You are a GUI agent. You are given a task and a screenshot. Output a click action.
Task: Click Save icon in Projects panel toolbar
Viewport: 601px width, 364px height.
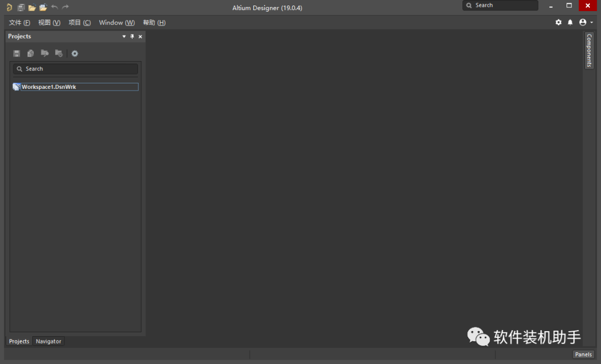[17, 53]
